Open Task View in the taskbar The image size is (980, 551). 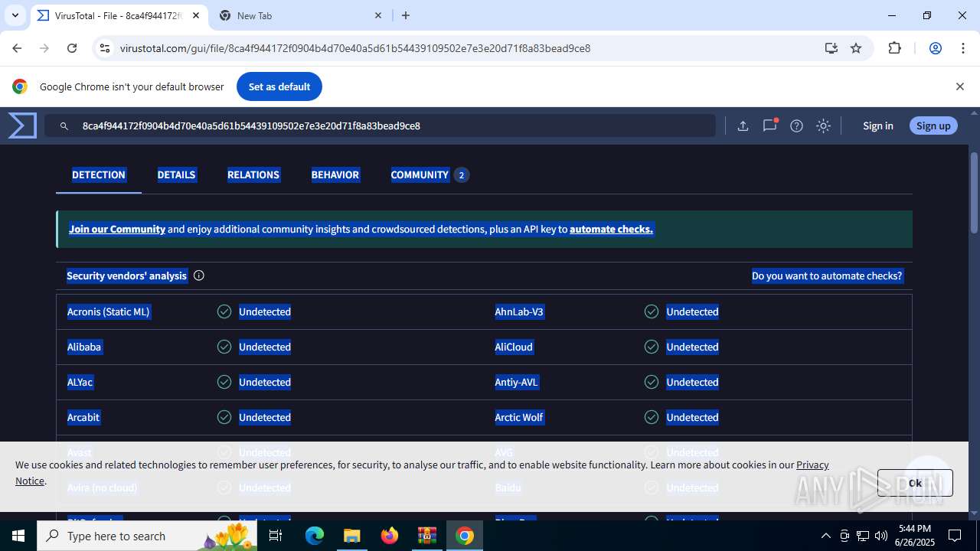276,536
